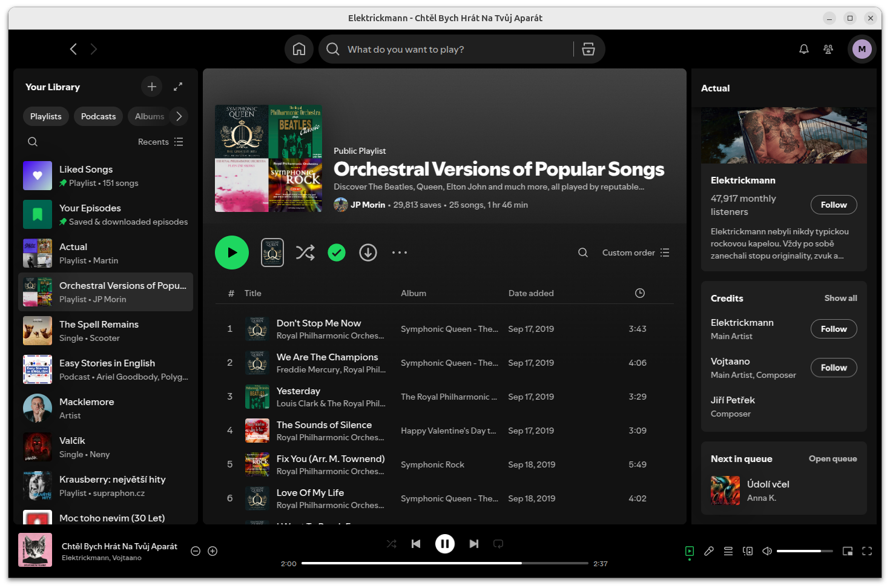Open queue via Open queue link

pos(832,458)
